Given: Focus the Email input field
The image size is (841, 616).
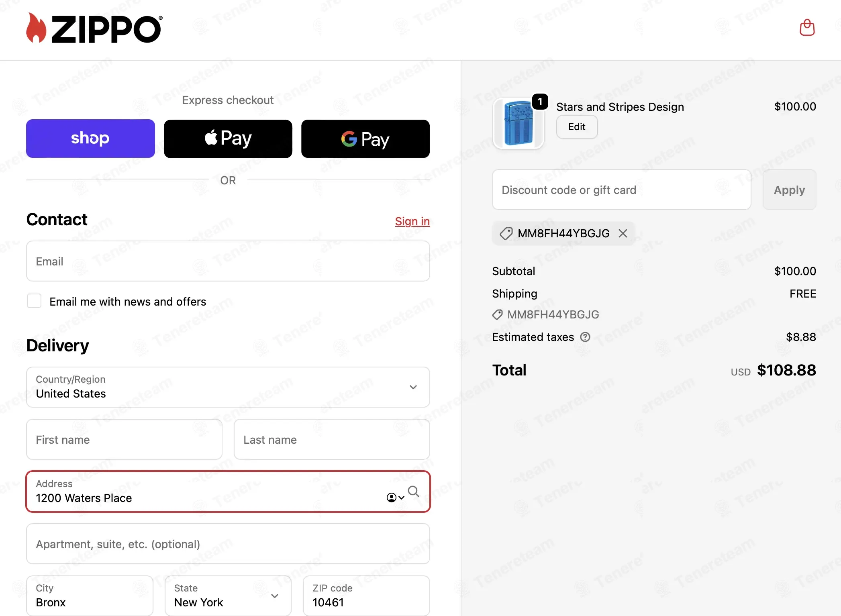Looking at the screenshot, I should [228, 261].
